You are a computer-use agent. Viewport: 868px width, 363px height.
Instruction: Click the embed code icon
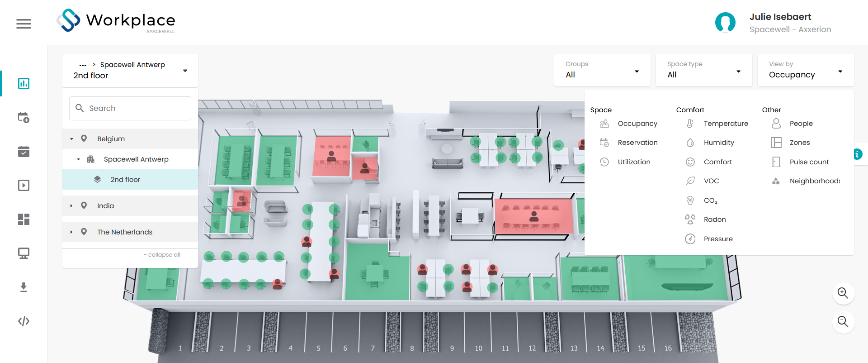click(24, 321)
